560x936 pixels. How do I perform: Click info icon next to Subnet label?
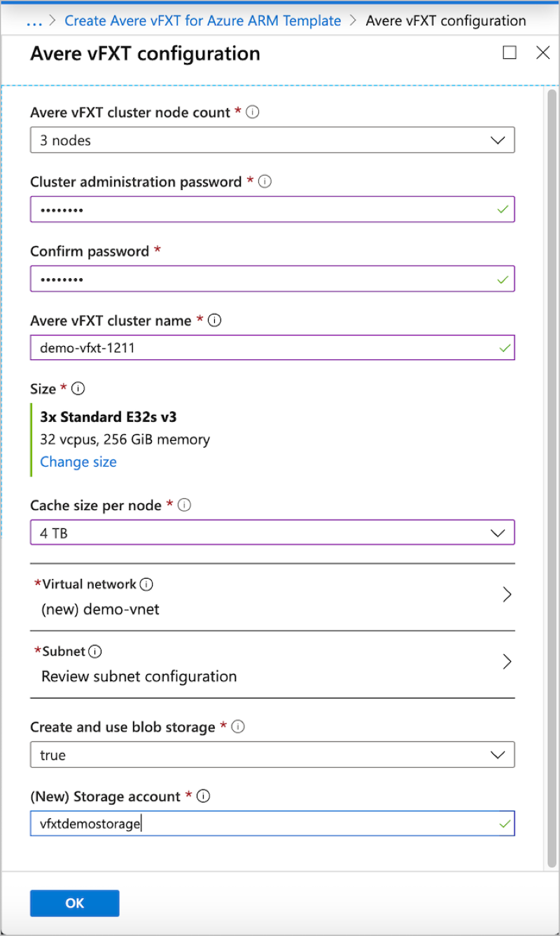point(95,652)
